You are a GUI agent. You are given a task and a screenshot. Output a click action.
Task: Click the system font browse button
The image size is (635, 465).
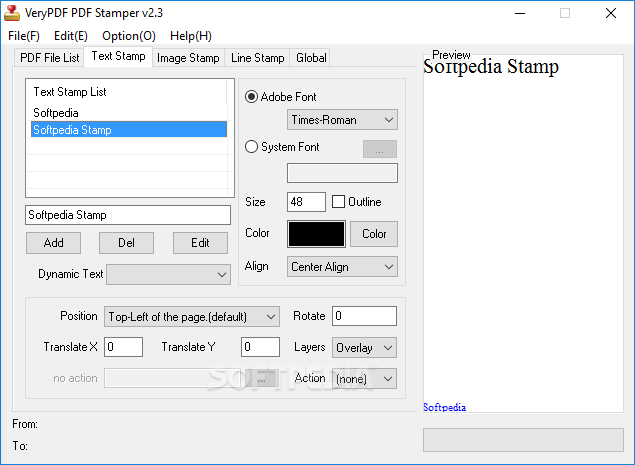[380, 149]
